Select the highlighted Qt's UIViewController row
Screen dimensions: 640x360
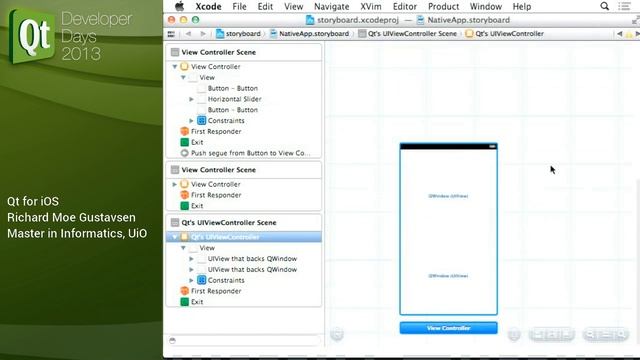(244, 237)
